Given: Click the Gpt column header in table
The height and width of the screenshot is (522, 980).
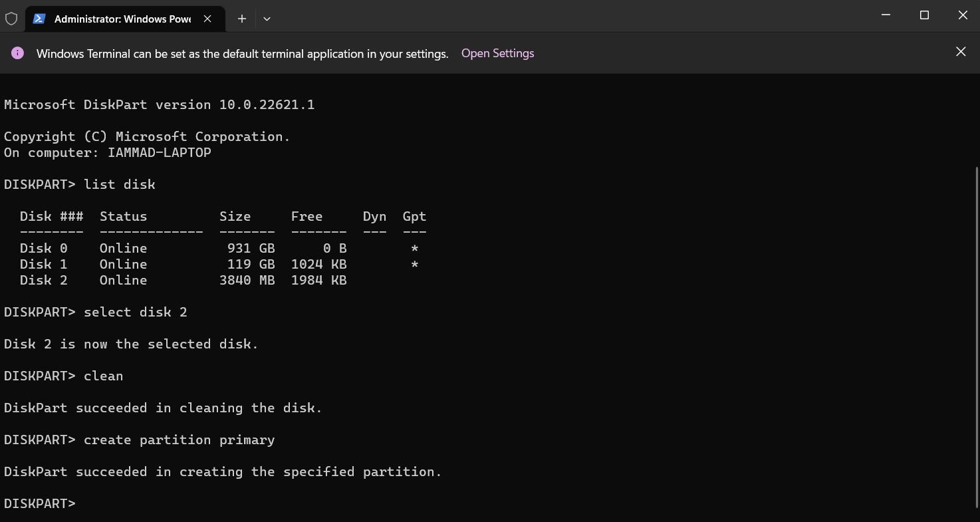Looking at the screenshot, I should pos(414,216).
